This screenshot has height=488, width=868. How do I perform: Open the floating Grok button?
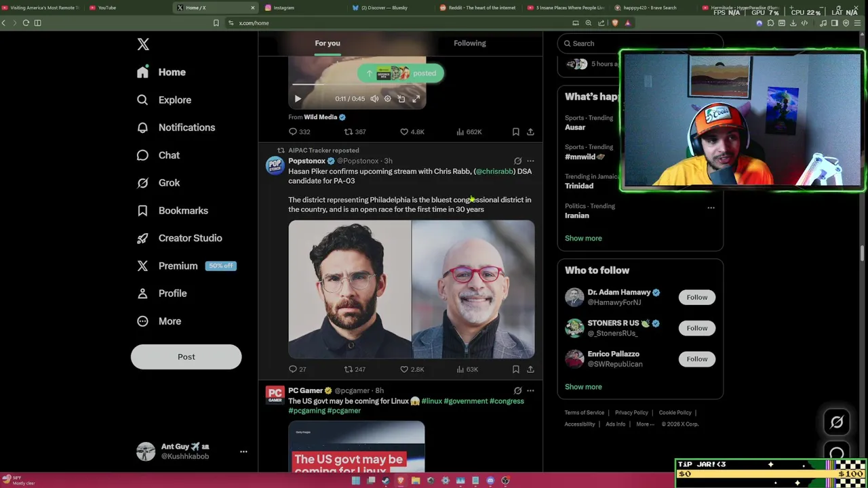pos(837,422)
